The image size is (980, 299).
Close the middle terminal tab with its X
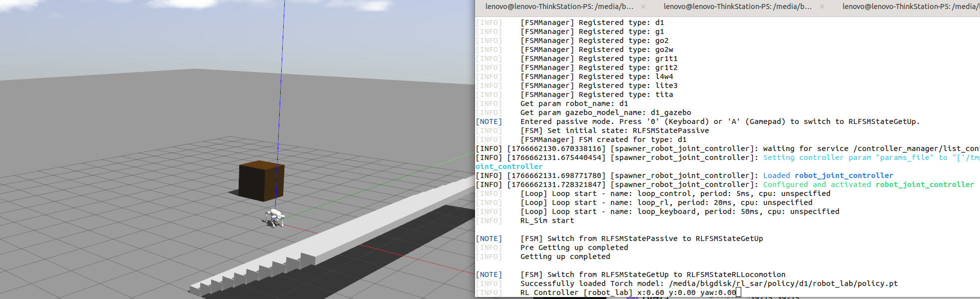click(x=822, y=6)
